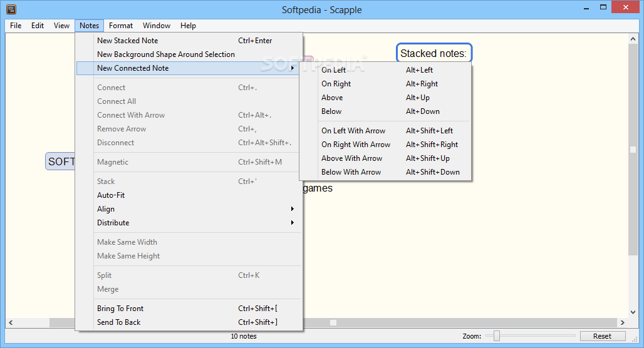Expand the New Connected Note submenu arrow
Viewport: 644px width, 348px height.
pyautogui.click(x=293, y=68)
